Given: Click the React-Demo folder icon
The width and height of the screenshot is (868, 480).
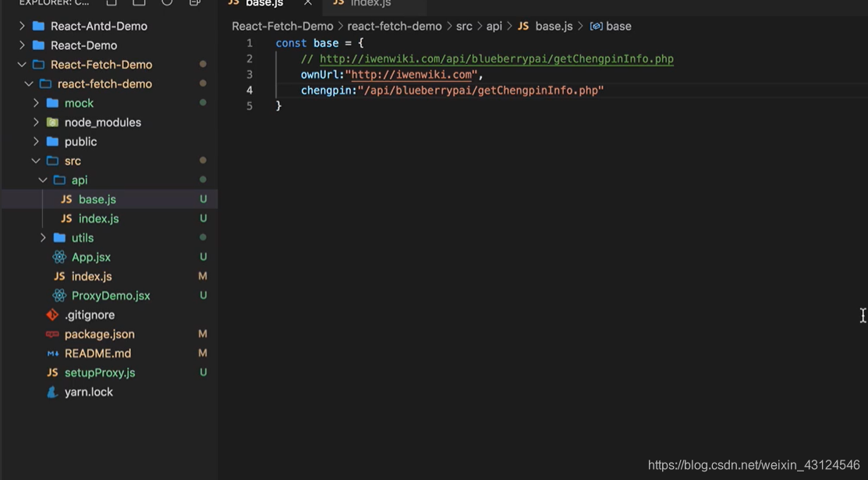Looking at the screenshot, I should tap(39, 45).
